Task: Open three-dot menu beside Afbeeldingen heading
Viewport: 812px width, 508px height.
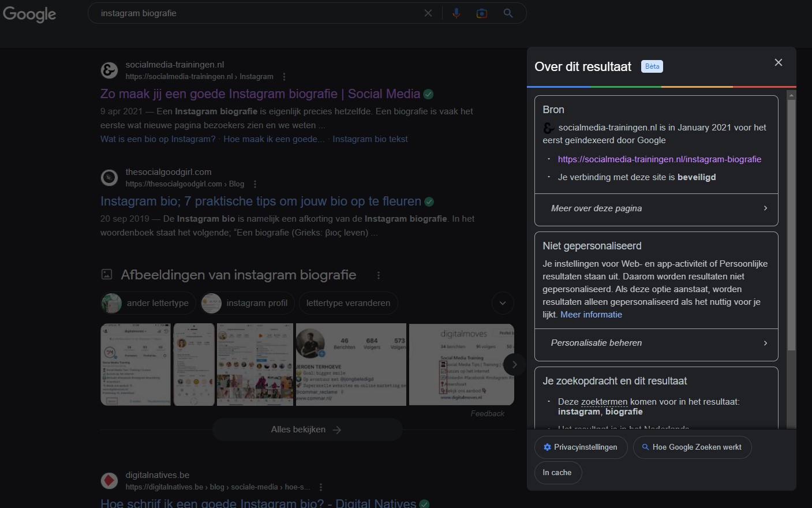Action: (379, 275)
